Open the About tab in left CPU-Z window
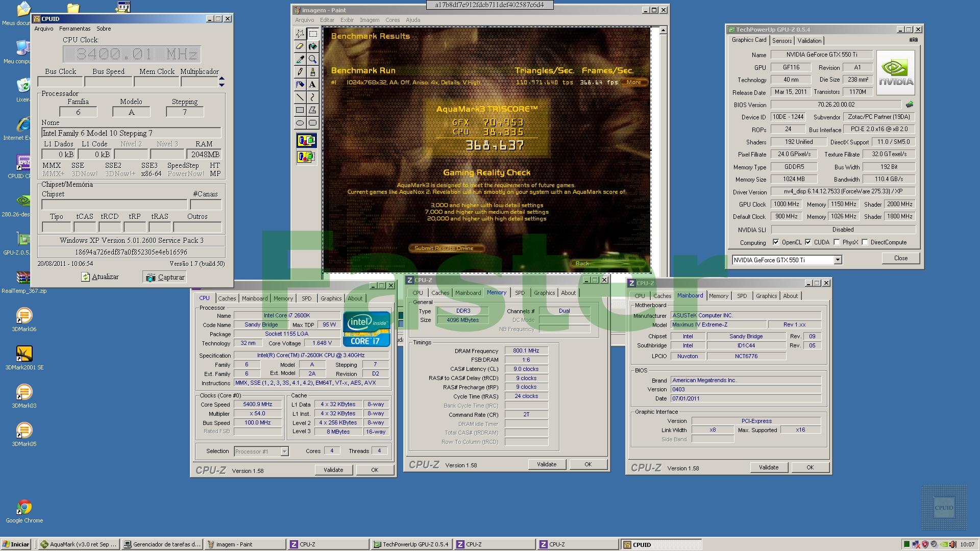 pyautogui.click(x=355, y=298)
